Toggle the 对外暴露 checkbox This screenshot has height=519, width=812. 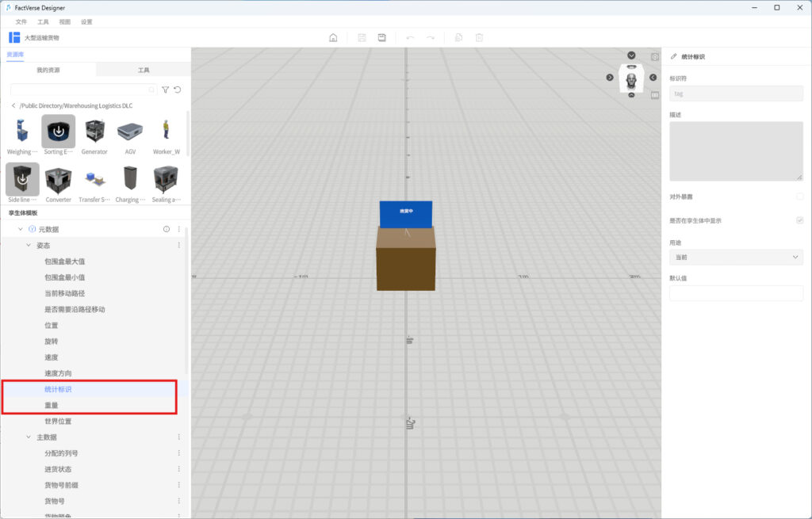click(x=799, y=197)
